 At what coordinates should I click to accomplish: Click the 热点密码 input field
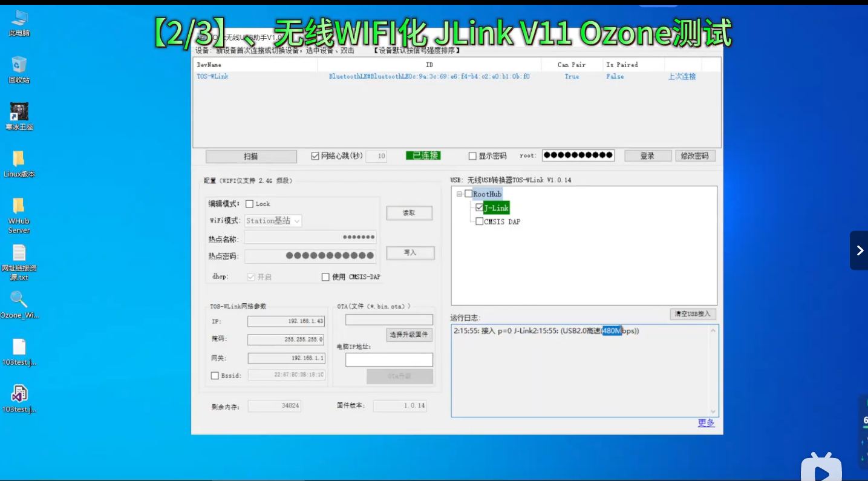coord(310,256)
